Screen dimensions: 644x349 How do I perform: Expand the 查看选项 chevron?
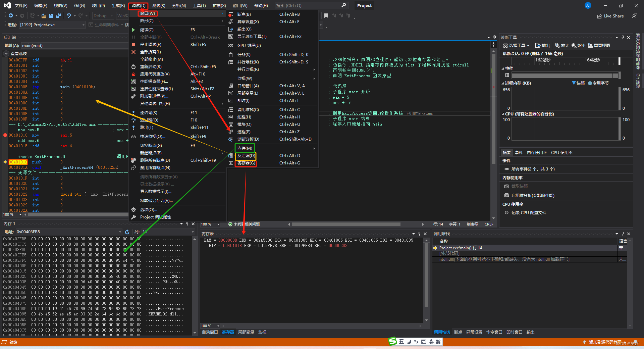(6, 54)
